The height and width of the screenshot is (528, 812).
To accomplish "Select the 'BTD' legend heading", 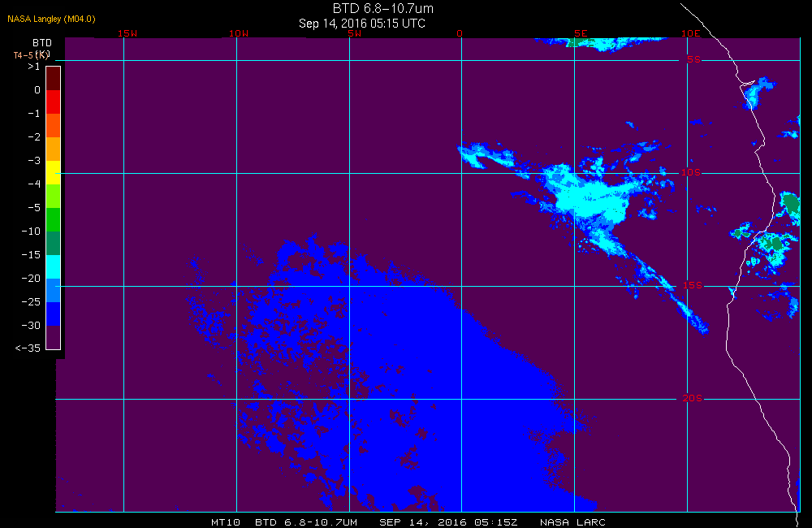I will point(42,42).
